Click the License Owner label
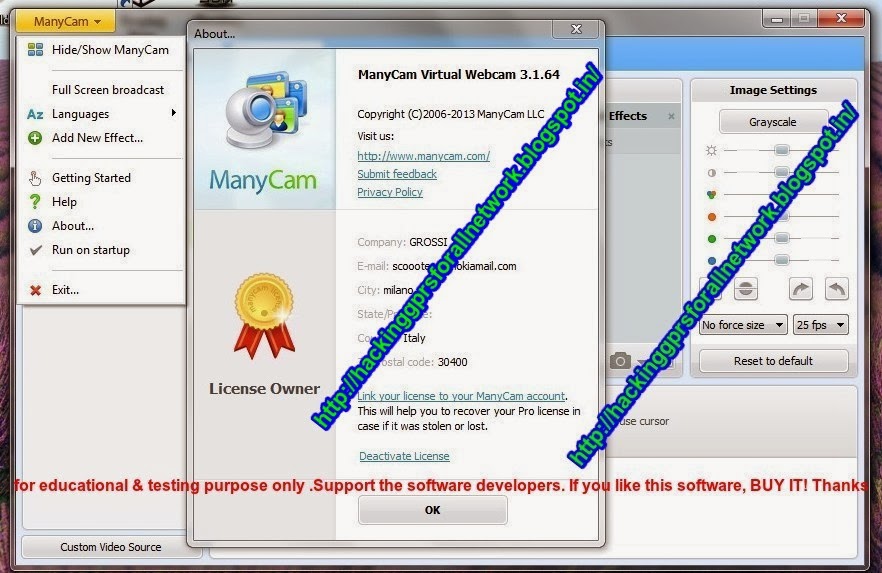The height and width of the screenshot is (573, 882). coord(264,389)
